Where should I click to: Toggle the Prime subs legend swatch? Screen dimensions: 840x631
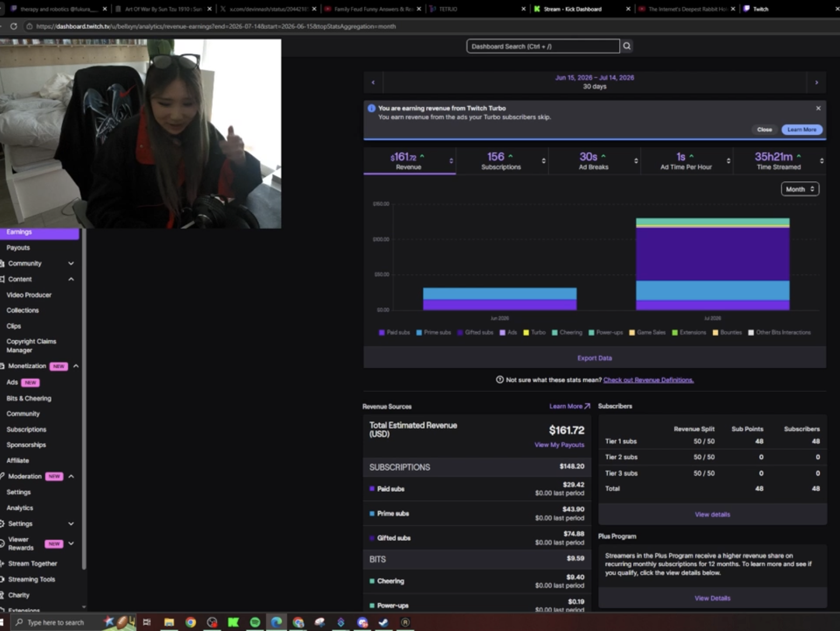pos(419,332)
